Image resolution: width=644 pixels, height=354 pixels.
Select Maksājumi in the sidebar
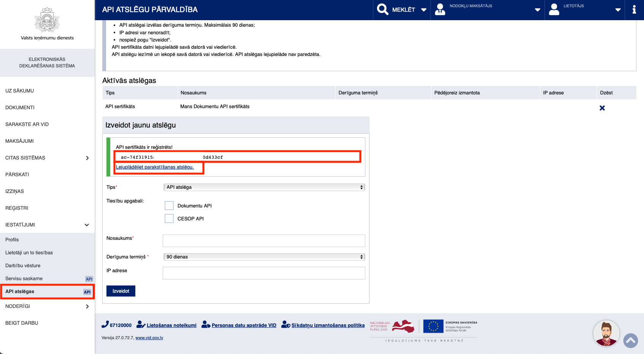(19, 141)
